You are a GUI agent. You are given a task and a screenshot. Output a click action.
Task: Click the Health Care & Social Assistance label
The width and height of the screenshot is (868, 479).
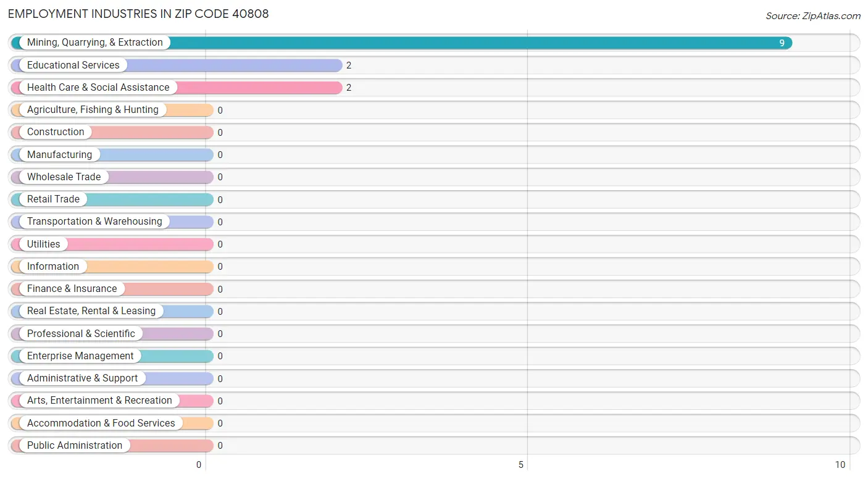tap(98, 88)
